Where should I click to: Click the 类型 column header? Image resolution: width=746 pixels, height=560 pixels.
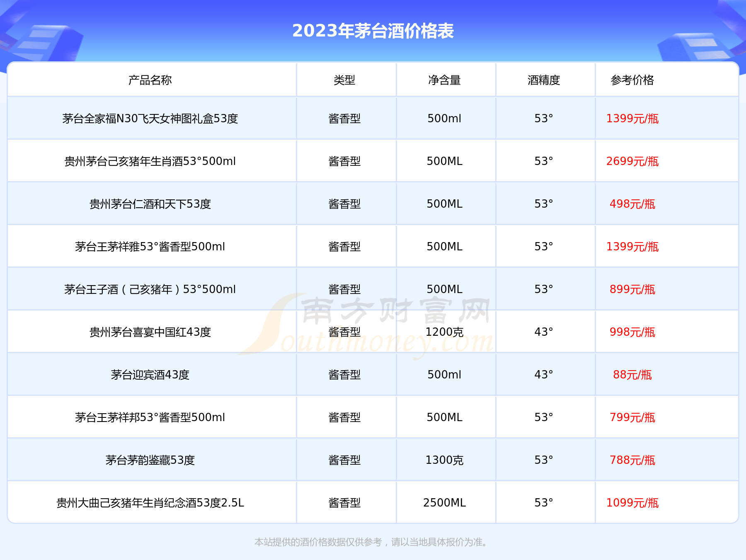click(344, 80)
